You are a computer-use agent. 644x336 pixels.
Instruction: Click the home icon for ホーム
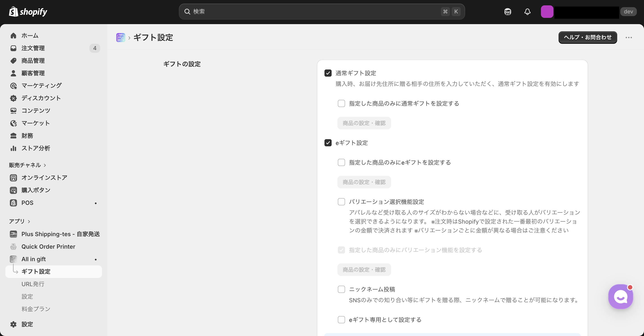(13, 36)
